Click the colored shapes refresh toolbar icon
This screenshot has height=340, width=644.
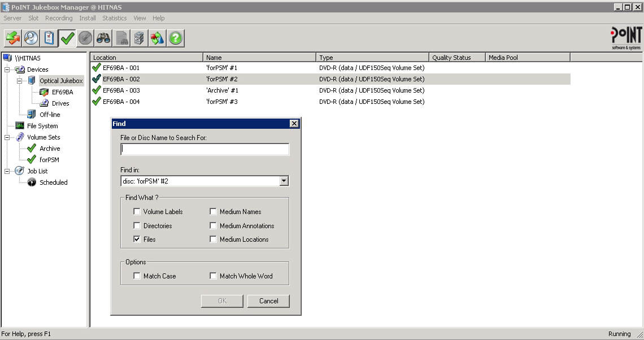(x=157, y=38)
